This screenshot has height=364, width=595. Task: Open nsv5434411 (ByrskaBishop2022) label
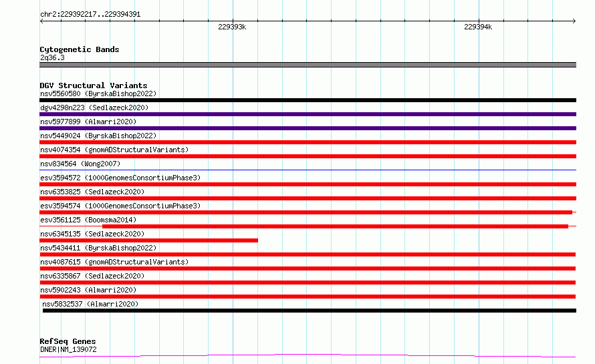(x=98, y=248)
